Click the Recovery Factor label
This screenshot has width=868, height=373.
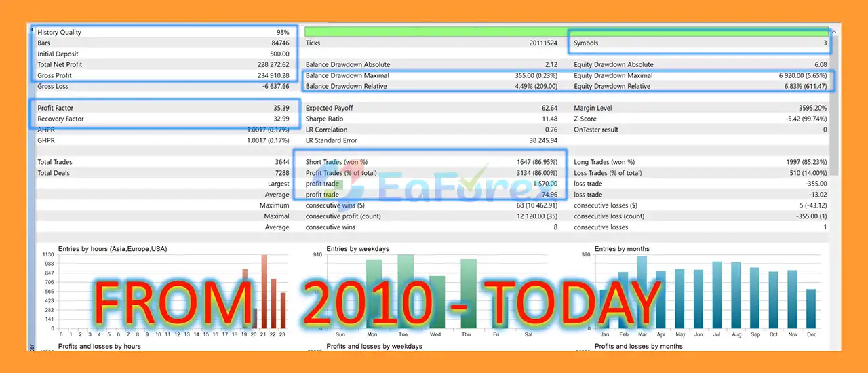tap(60, 119)
